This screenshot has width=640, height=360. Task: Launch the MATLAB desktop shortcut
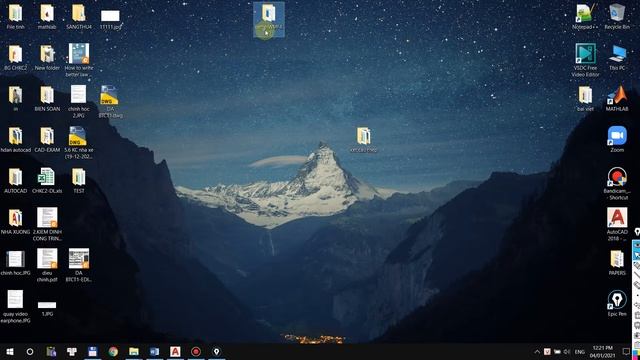click(x=617, y=98)
